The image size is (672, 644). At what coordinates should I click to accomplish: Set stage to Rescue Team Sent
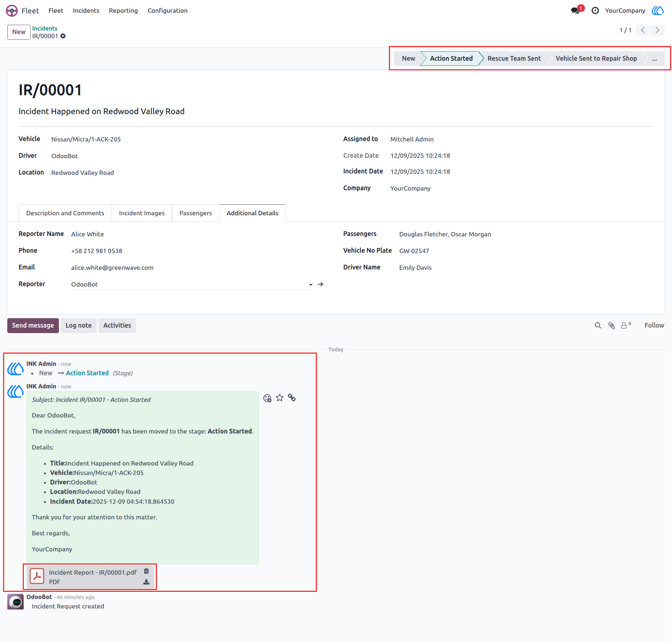point(514,59)
